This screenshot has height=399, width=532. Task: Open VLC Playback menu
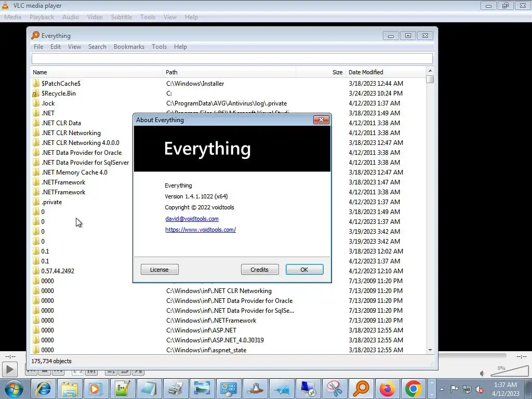pyautogui.click(x=42, y=17)
